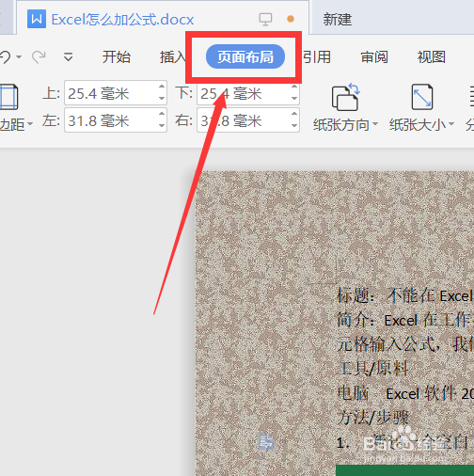Click the 纸张方向 paper orientation icon
The image size is (474, 476).
click(x=346, y=97)
